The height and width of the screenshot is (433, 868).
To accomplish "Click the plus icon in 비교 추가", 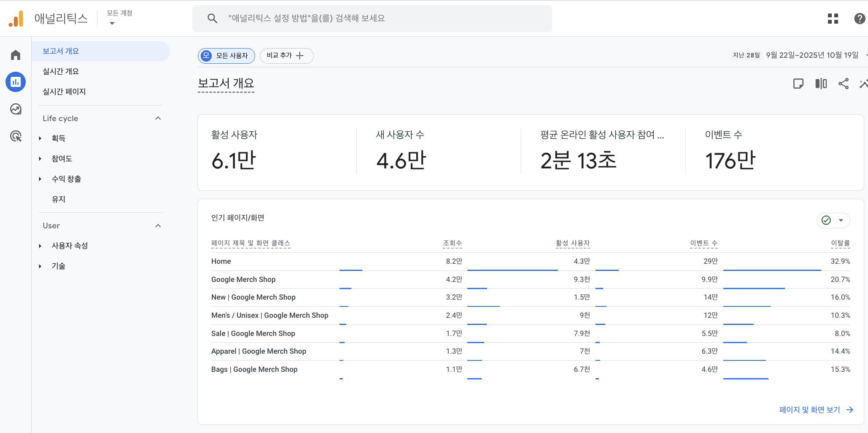I will point(300,56).
